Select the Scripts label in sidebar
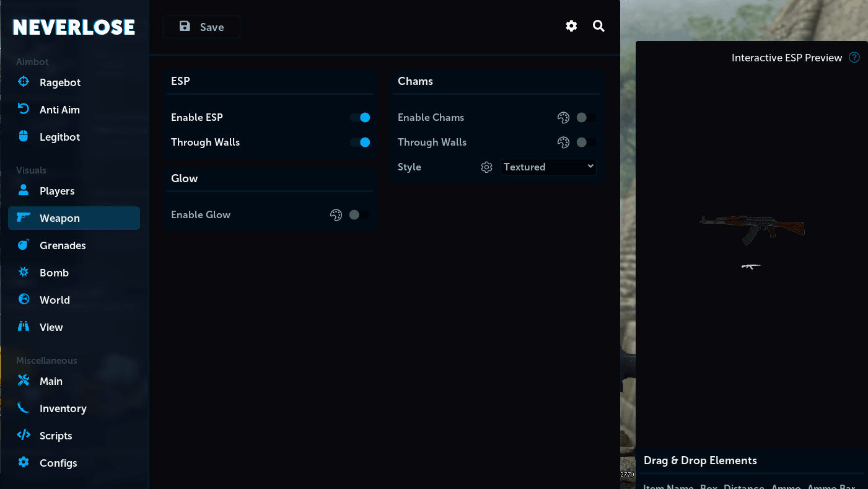 (56, 436)
